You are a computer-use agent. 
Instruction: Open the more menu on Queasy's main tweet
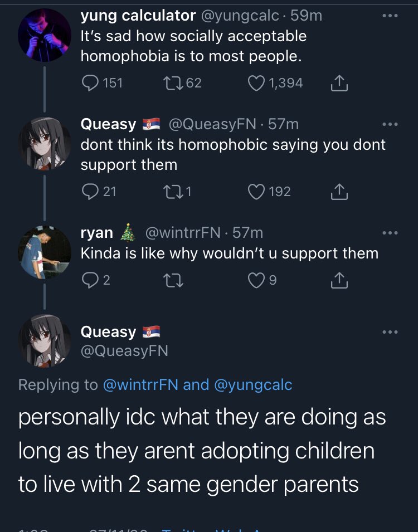pos(390,332)
